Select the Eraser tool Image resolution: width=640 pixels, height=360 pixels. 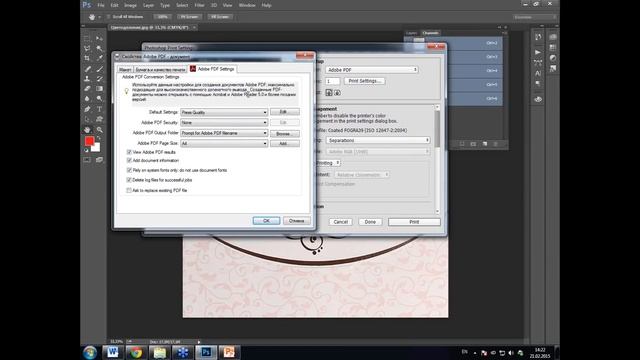87,89
